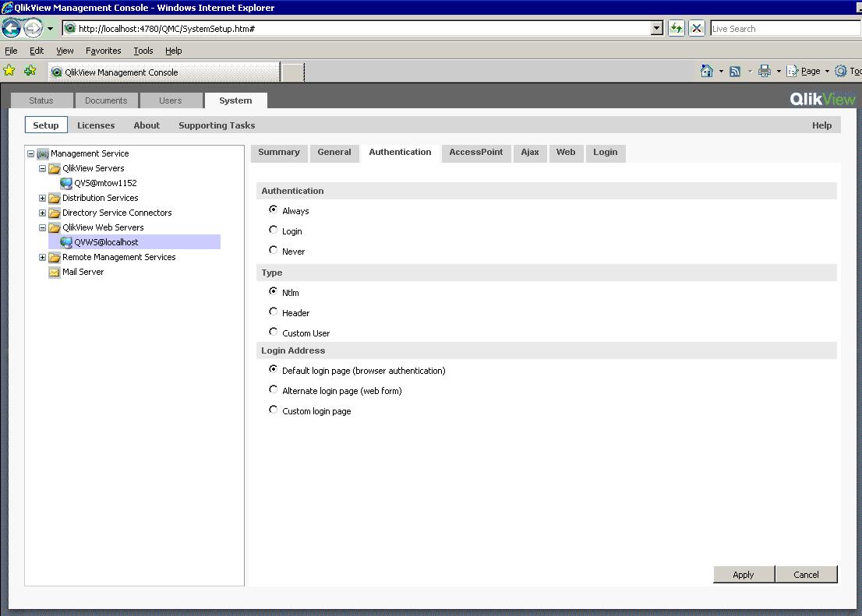The image size is (862, 616).
Task: Click the Page menu icon
Action: pyautogui.click(x=792, y=71)
